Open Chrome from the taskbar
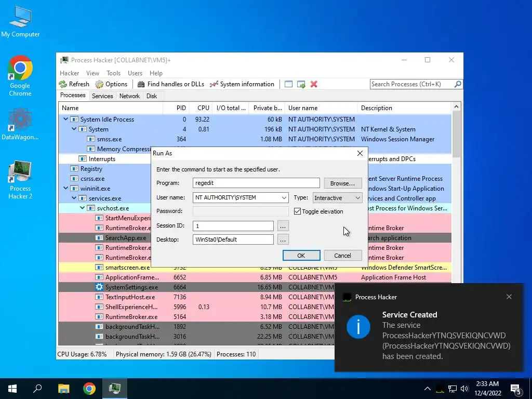 89,389
